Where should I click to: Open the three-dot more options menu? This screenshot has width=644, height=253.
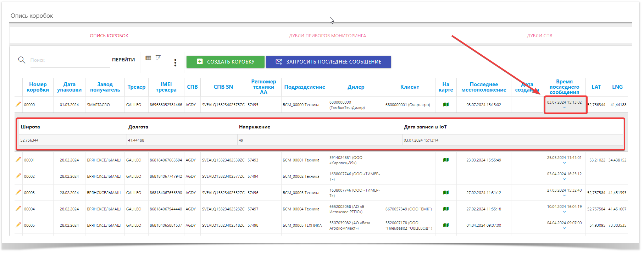coord(175,63)
